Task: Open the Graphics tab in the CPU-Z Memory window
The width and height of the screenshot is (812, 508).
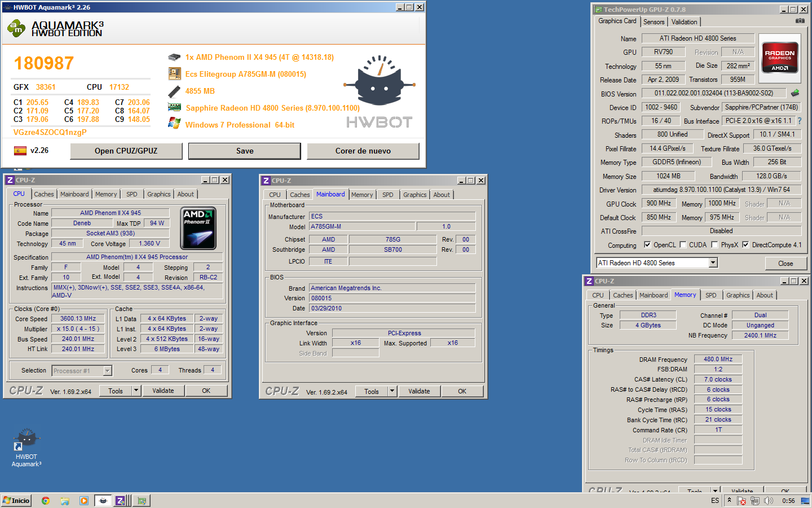Action: (738, 295)
